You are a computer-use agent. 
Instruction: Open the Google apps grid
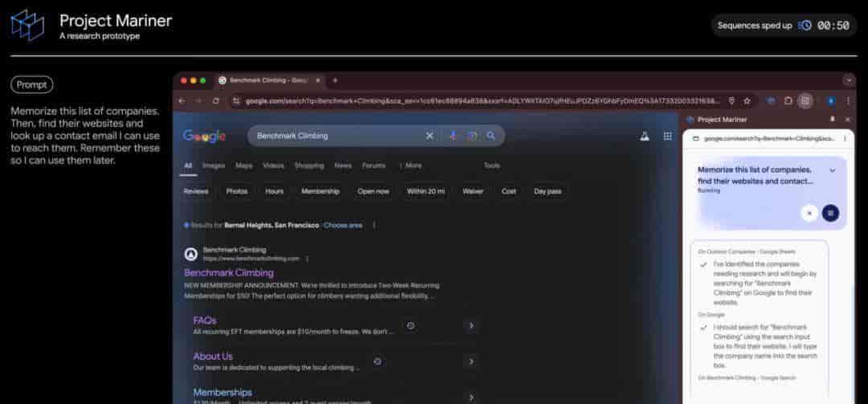click(668, 137)
